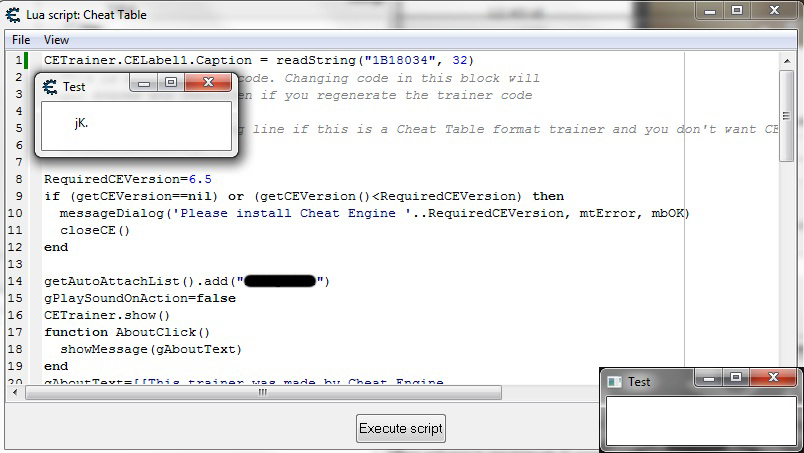Image resolution: width=804 pixels, height=453 pixels.
Task: Click the empty client area of bottom-right Test form
Action: click(701, 420)
